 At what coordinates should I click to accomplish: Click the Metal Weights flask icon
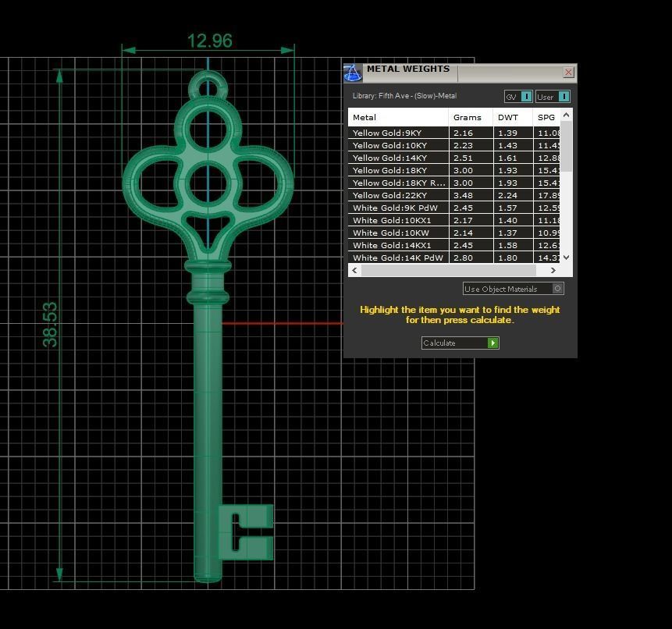353,73
